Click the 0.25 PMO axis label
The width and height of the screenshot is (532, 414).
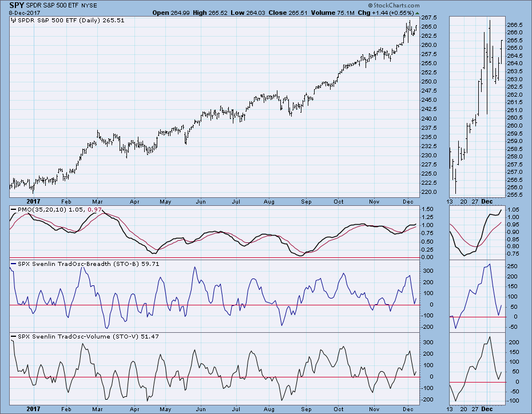[x=427, y=249]
